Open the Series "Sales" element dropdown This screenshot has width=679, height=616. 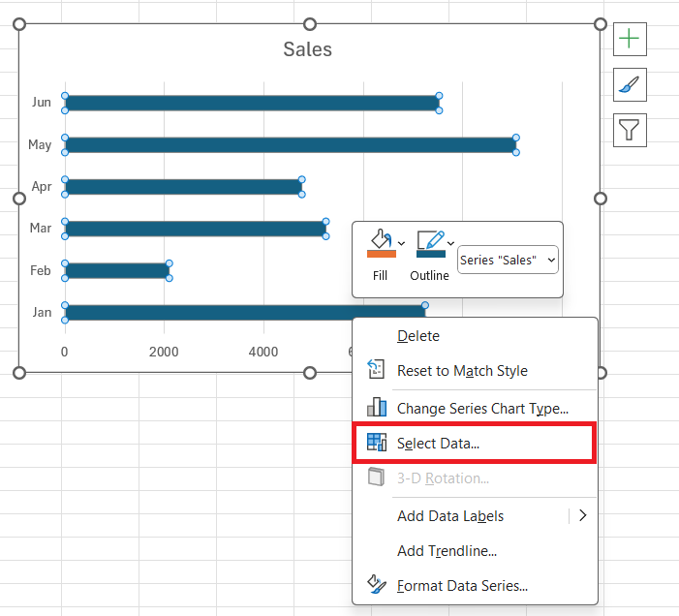[508, 260]
